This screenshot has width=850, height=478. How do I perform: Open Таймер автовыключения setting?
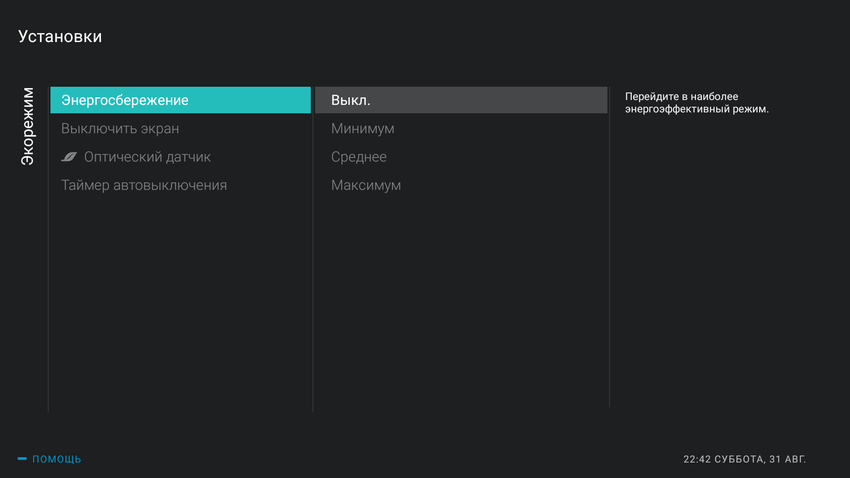click(144, 185)
